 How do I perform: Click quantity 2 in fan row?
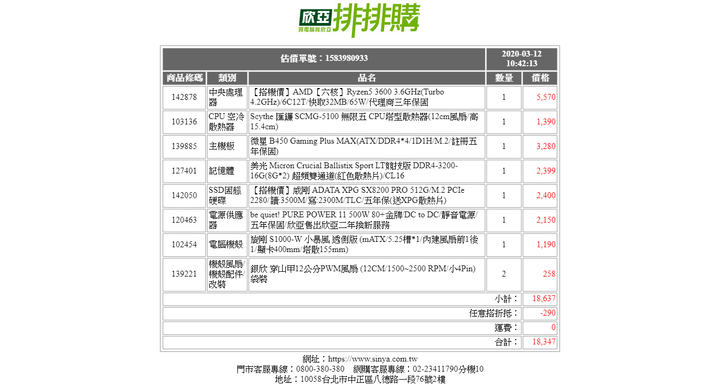504,274
